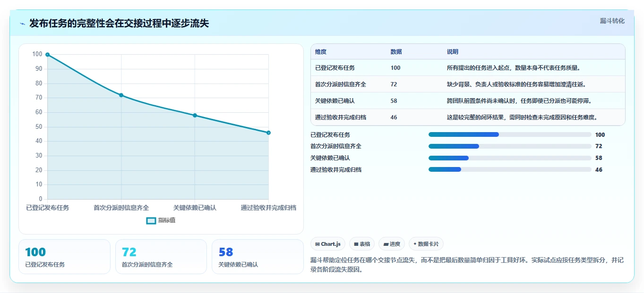Open the 100 已登记发布任务 data card
This screenshot has height=293, width=644.
point(64,257)
